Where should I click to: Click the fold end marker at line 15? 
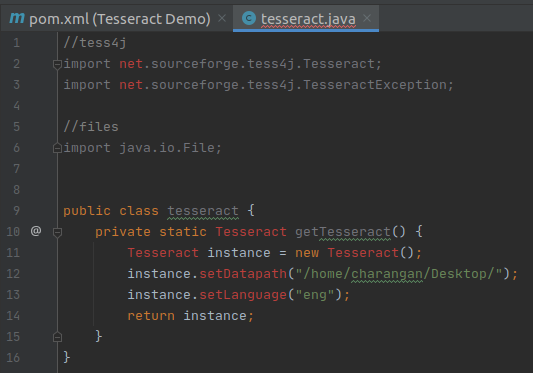pos(57,337)
